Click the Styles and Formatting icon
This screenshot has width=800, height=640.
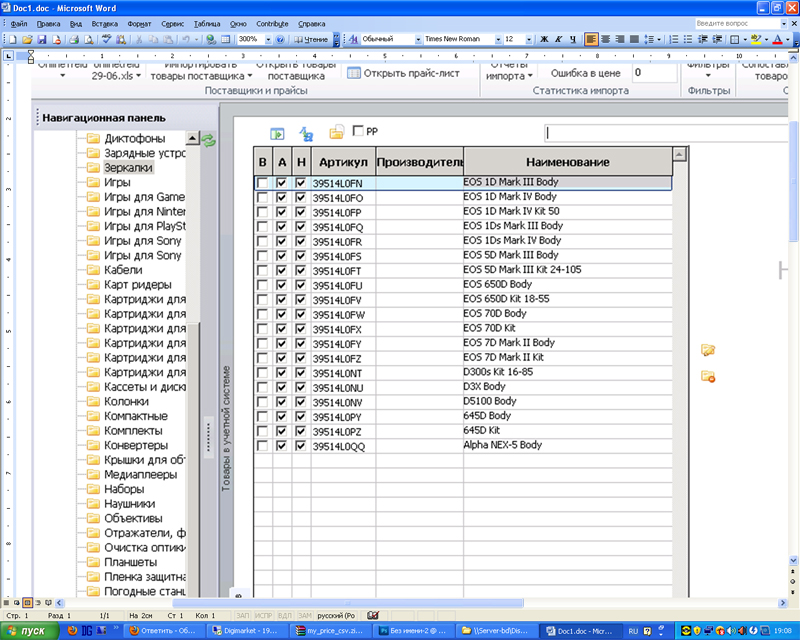click(353, 39)
